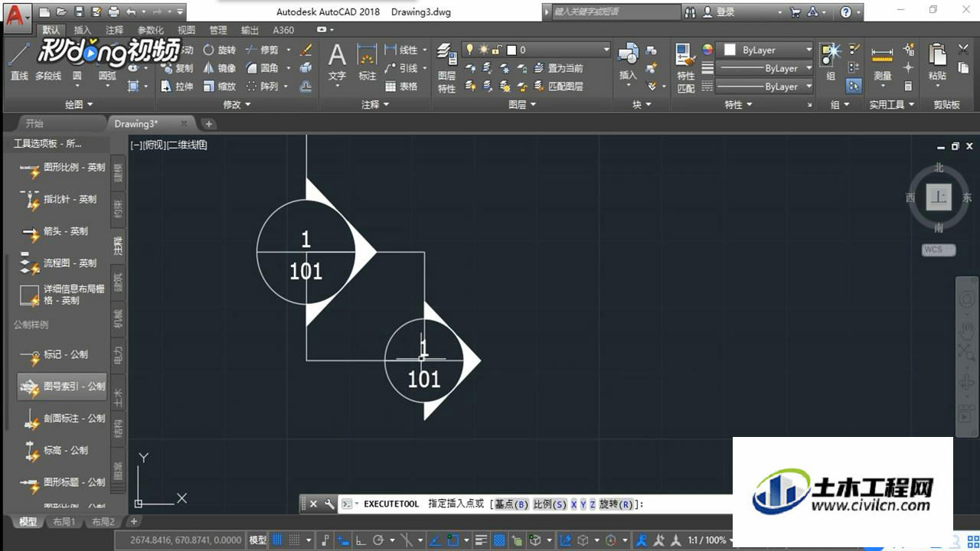Open the 开始 (Start) document tab
Image resolution: width=980 pixels, height=551 pixels.
34,123
